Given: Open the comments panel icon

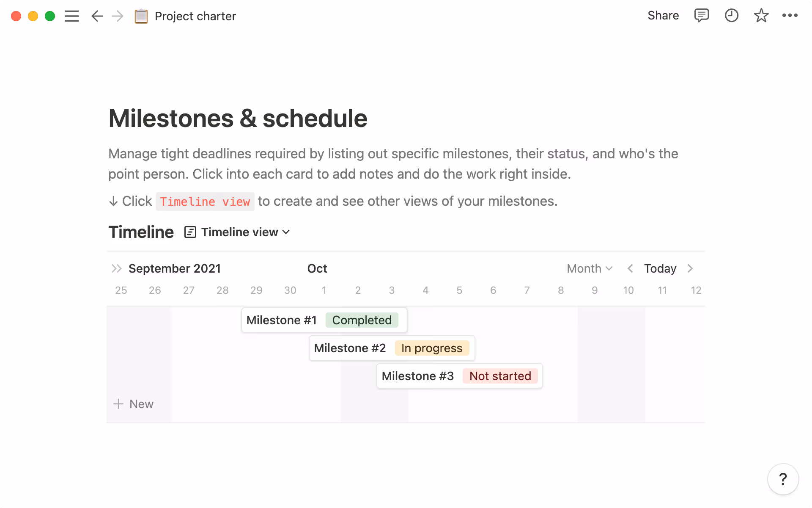Looking at the screenshot, I should [x=701, y=16].
